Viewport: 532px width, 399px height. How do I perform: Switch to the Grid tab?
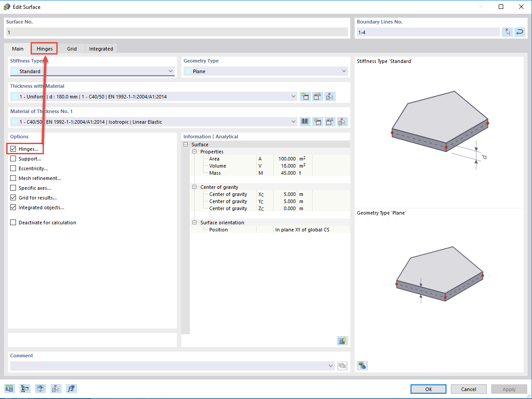coord(72,48)
